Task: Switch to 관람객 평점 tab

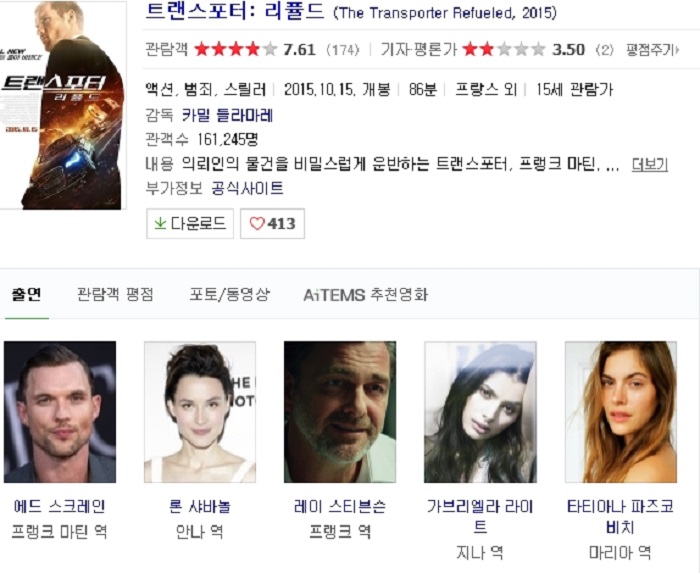Action: click(115, 295)
